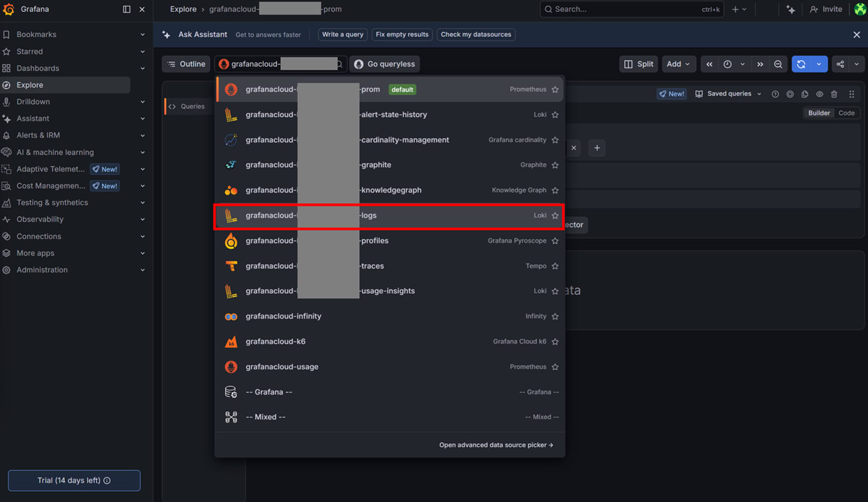Click Fix empty results button
Screen dimensions: 868x502
pyautogui.click(x=402, y=34)
